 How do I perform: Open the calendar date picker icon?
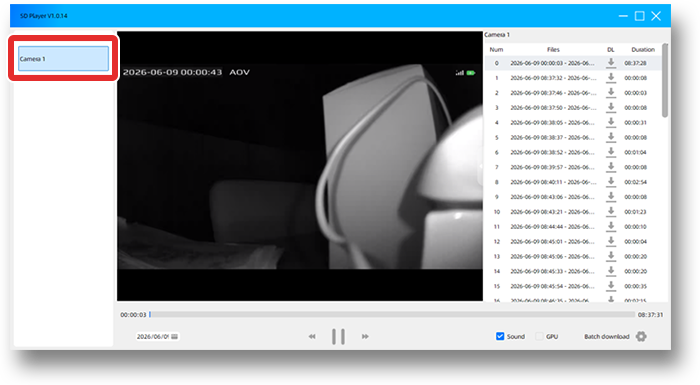pos(175,336)
